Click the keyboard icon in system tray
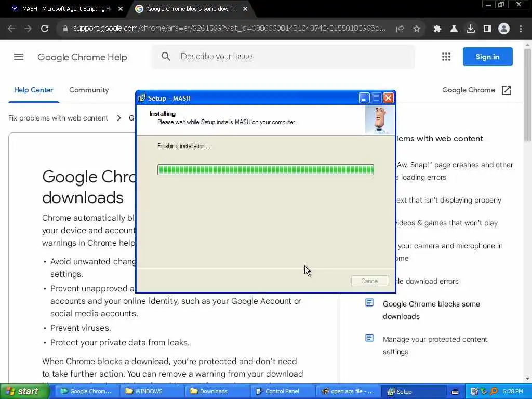Viewport: 532px width, 399px height. point(455,392)
